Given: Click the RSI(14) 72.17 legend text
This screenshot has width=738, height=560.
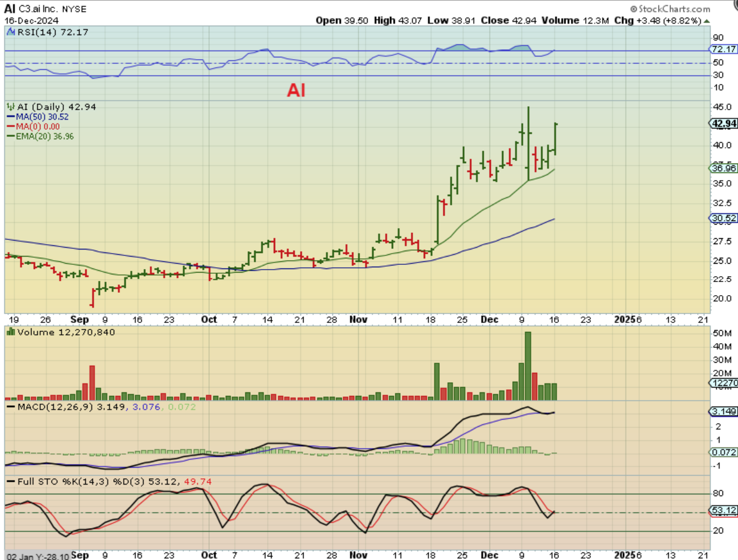Looking at the screenshot, I should [x=52, y=31].
